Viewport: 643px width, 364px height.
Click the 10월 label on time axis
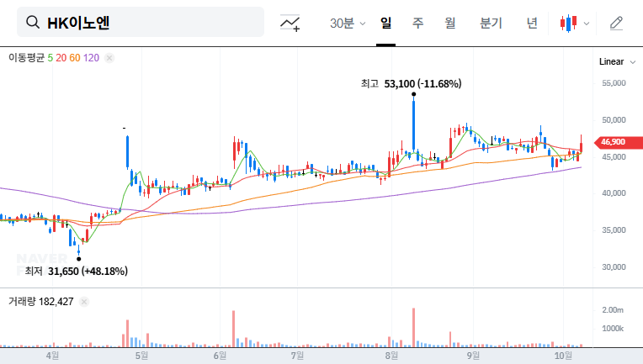pos(563,356)
